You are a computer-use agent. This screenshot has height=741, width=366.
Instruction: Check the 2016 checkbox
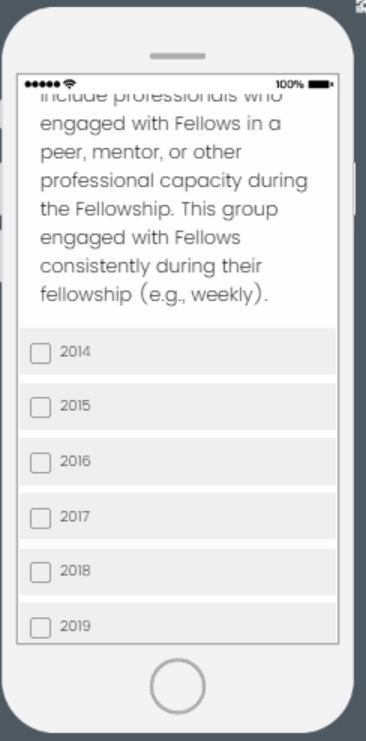tap(41, 463)
